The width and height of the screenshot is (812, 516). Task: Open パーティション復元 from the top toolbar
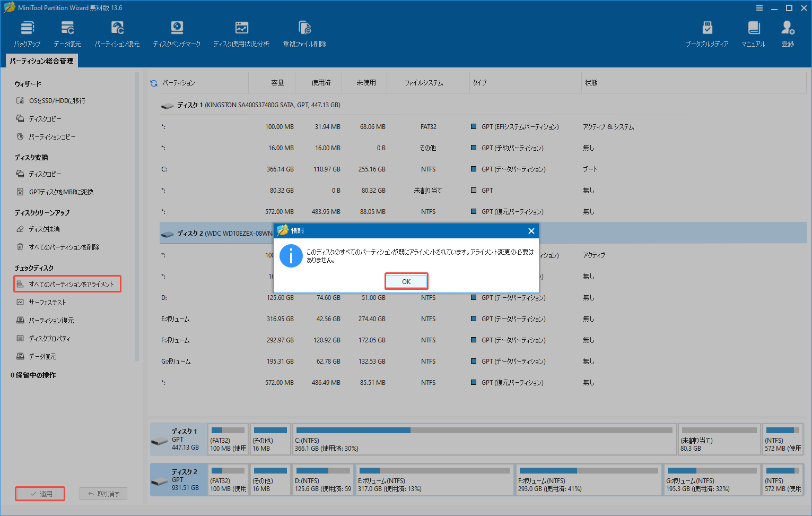point(117,33)
